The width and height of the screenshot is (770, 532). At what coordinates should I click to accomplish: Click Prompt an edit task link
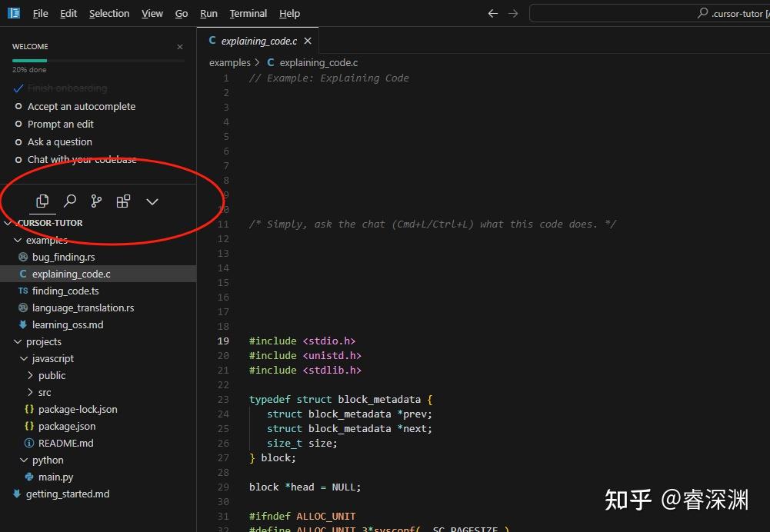(x=62, y=124)
